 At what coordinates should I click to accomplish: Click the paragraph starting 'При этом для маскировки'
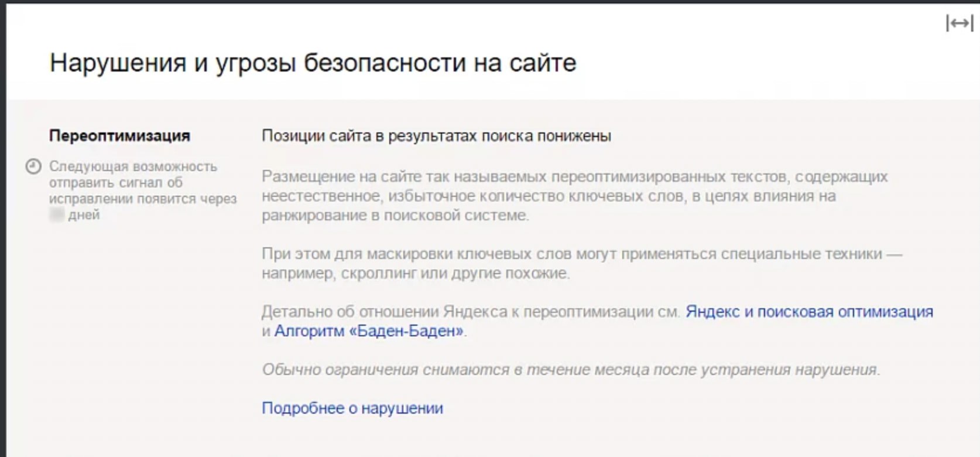click(582, 264)
